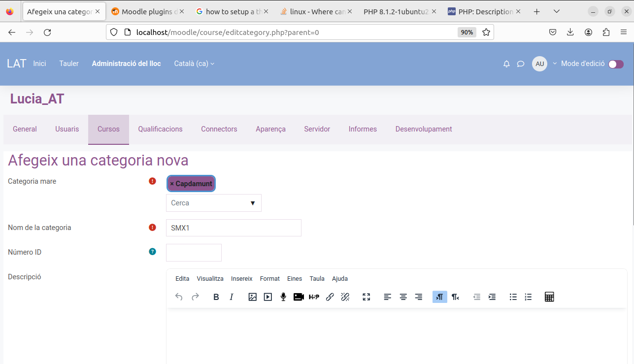Viewport: 634px width, 364px height.
Task: Click the Undo arrow in the editor
Action: pyautogui.click(x=178, y=297)
